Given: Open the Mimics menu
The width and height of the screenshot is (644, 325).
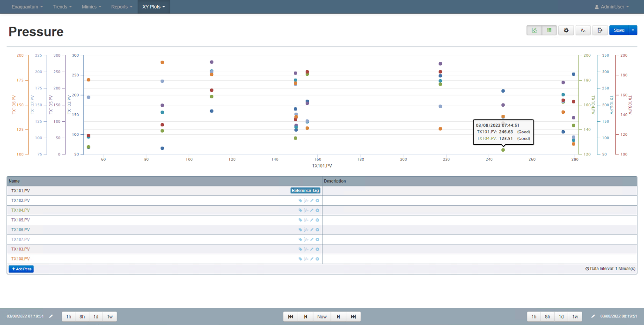Looking at the screenshot, I should click(91, 7).
